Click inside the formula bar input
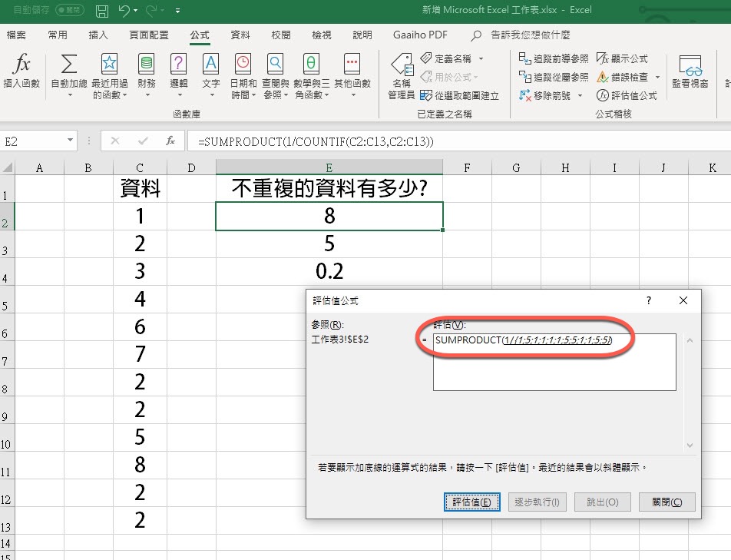Screen dimensions: 731x560 [x=461, y=141]
